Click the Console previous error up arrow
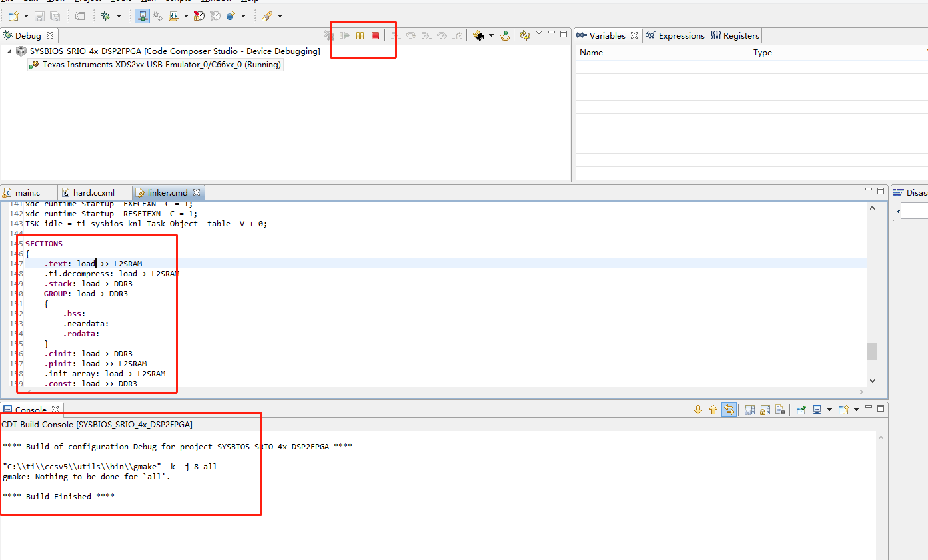The width and height of the screenshot is (928, 560). pos(713,410)
